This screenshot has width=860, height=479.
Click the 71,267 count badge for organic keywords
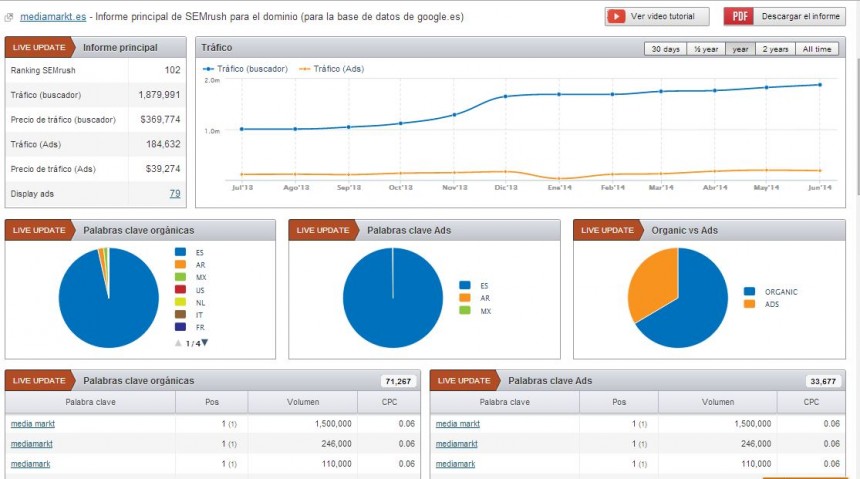pos(399,381)
